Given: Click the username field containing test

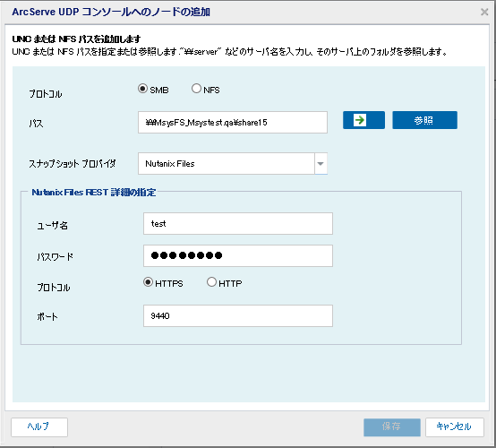Looking at the screenshot, I should point(238,223).
